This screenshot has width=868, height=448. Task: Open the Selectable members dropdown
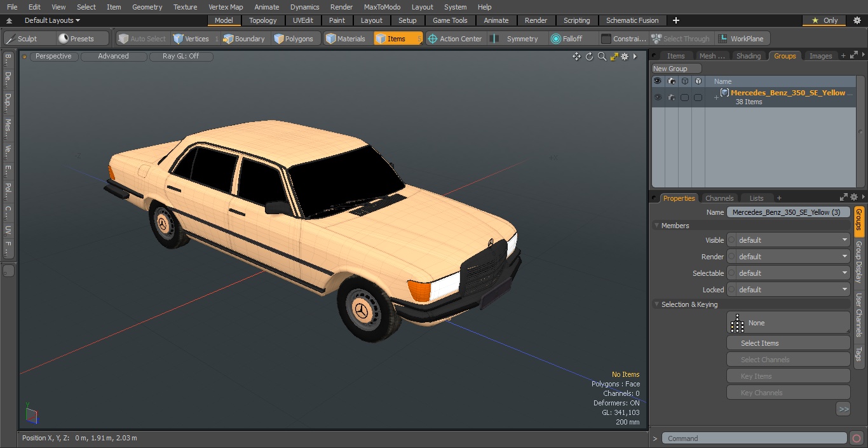click(x=788, y=273)
